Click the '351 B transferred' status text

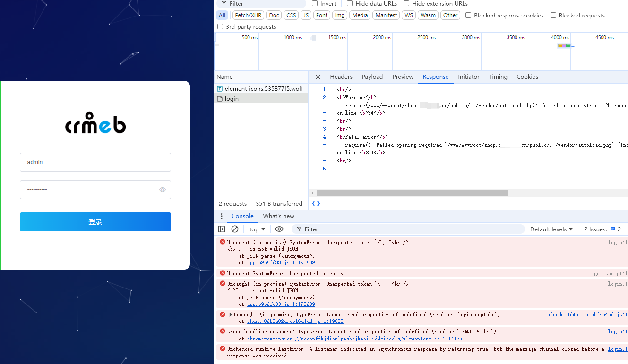click(279, 204)
